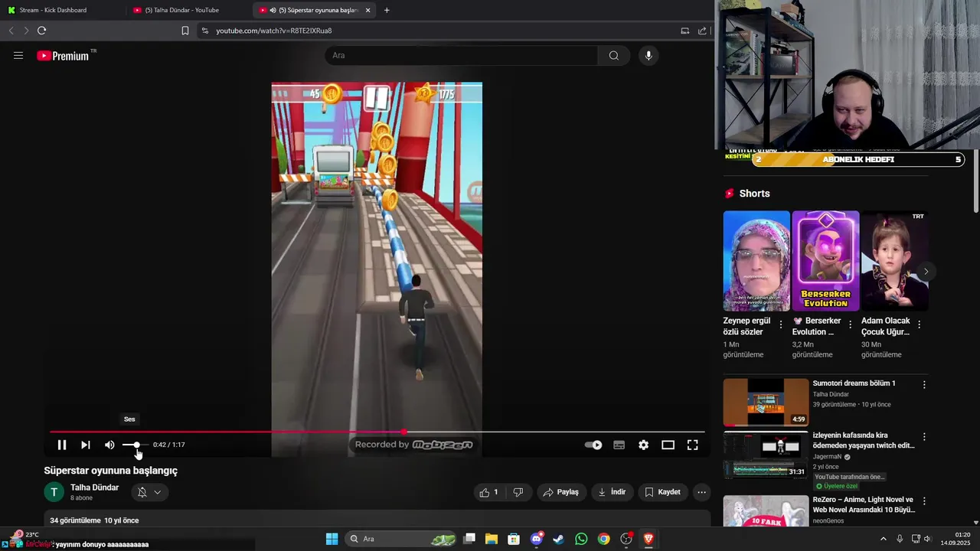980x551 pixels.
Task: Show hidden system tray icons
Action: pyautogui.click(x=883, y=539)
